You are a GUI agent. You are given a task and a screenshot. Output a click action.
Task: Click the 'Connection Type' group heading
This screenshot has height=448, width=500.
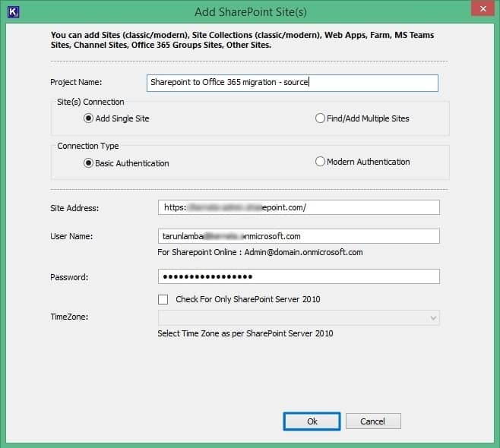pyautogui.click(x=88, y=146)
